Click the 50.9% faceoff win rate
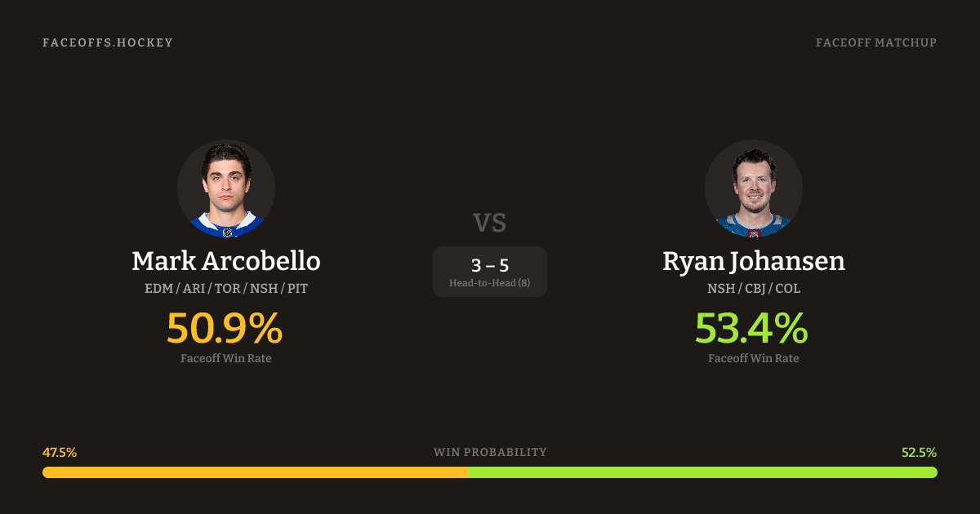 (225, 328)
